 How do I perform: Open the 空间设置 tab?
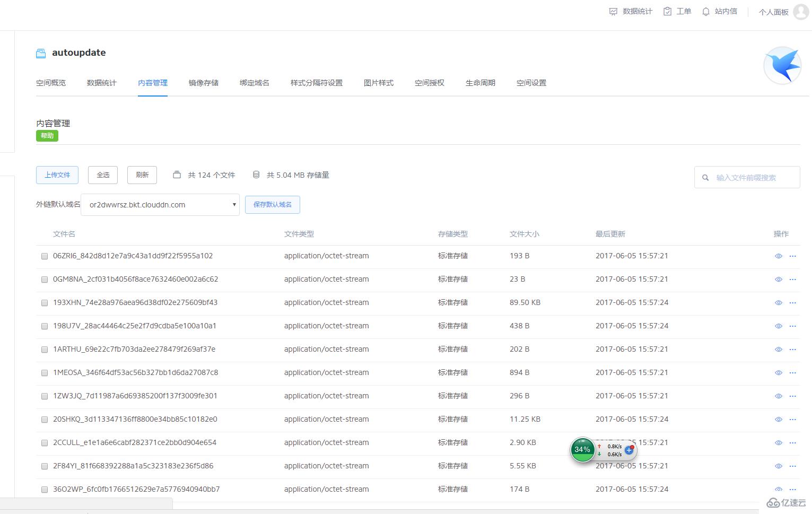pyautogui.click(x=531, y=83)
